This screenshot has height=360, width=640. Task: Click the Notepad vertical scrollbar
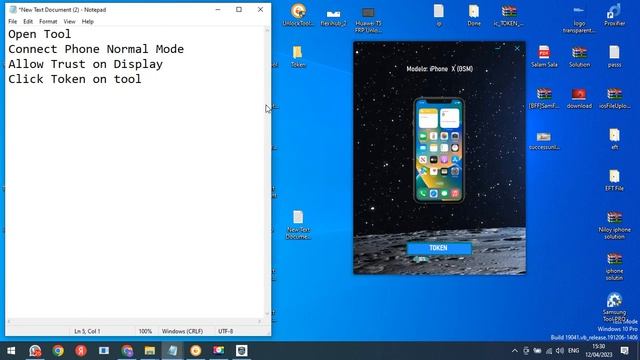(267, 171)
